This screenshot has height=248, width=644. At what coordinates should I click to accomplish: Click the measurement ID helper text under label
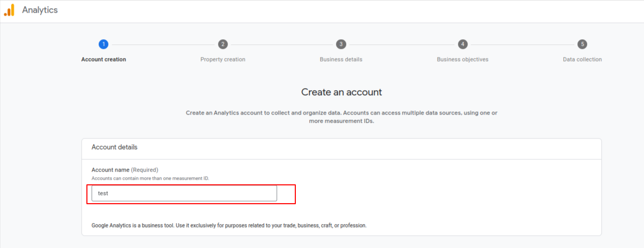tap(150, 178)
